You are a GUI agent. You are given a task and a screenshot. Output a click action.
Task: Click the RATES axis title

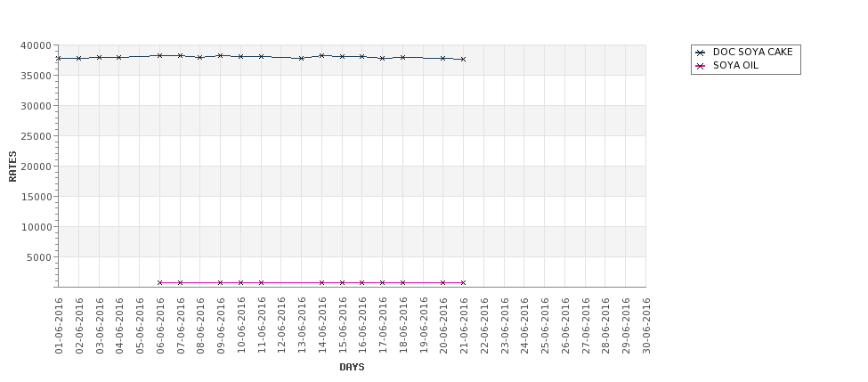(x=12, y=167)
